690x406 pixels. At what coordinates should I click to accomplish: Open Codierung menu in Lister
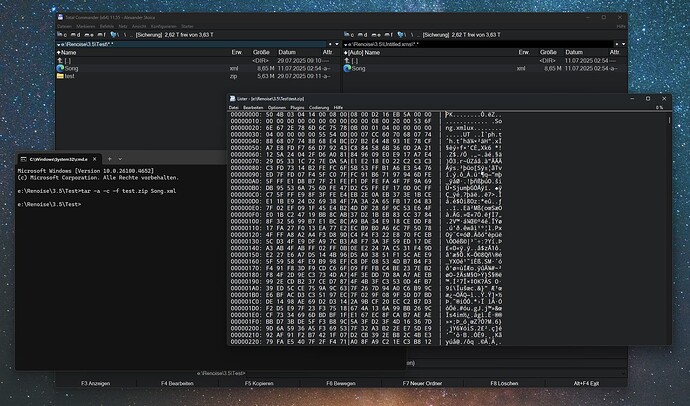[x=319, y=107]
